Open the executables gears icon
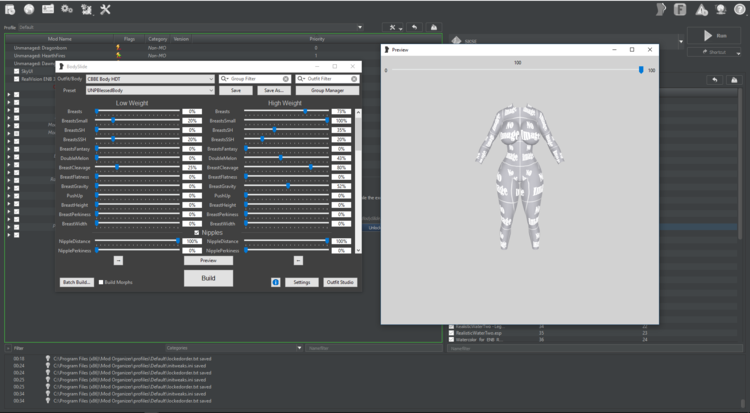The image size is (750, 413). (x=67, y=9)
